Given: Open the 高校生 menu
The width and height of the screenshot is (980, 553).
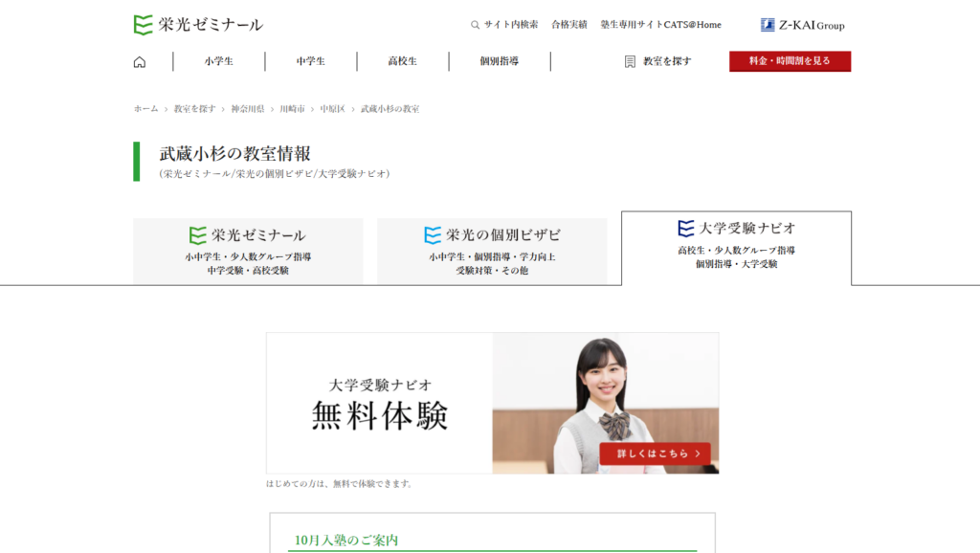Looking at the screenshot, I should point(402,61).
